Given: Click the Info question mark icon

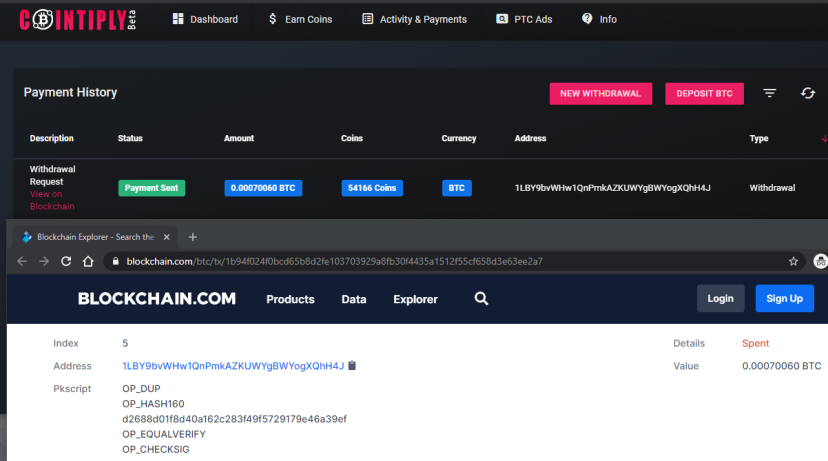Looking at the screenshot, I should click(587, 18).
